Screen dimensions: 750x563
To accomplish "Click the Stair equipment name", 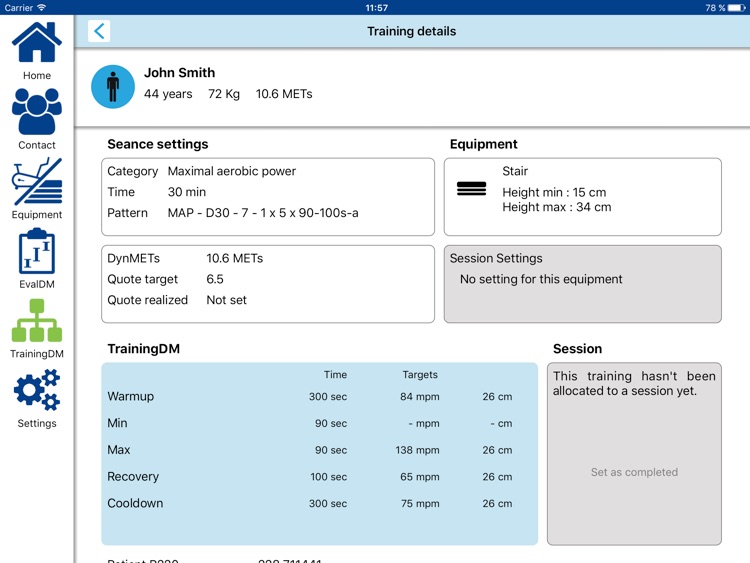I will [x=515, y=171].
